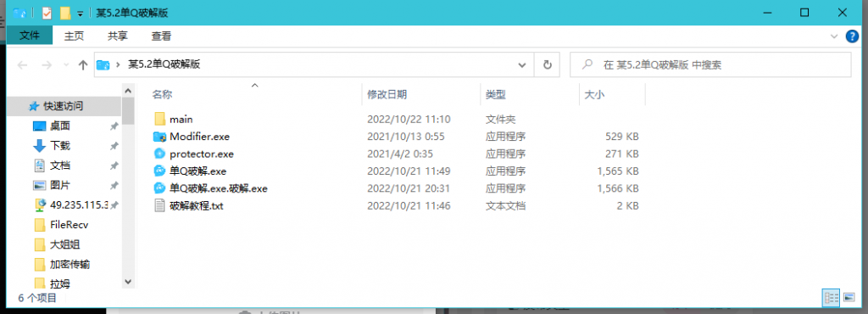Screen dimensions: 868x314
Task: Switch to the 主页 ribbon tab
Action: 74,36
